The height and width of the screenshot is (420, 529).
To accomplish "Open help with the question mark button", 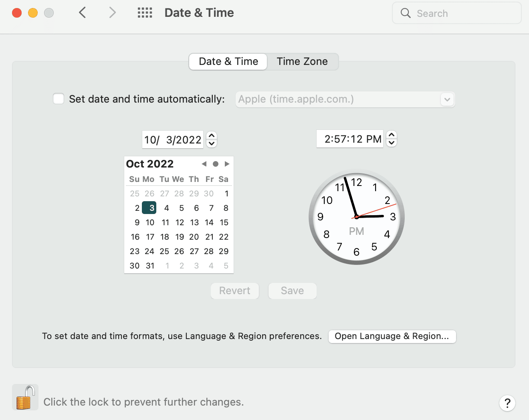I will [x=507, y=403].
